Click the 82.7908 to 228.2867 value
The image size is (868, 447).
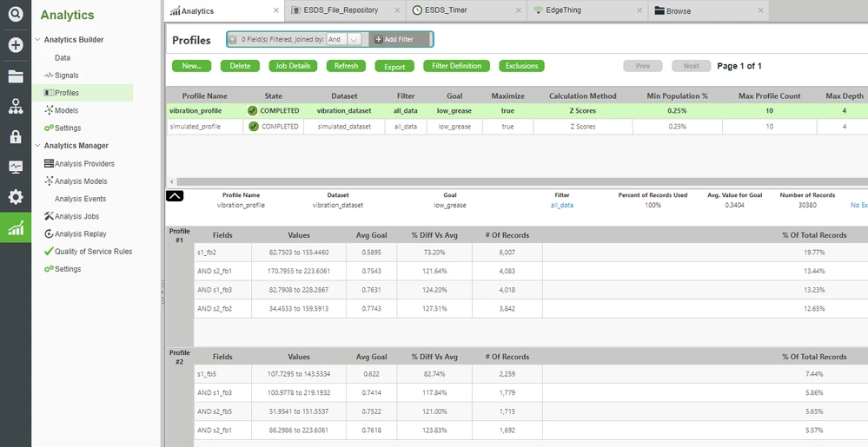pos(298,290)
